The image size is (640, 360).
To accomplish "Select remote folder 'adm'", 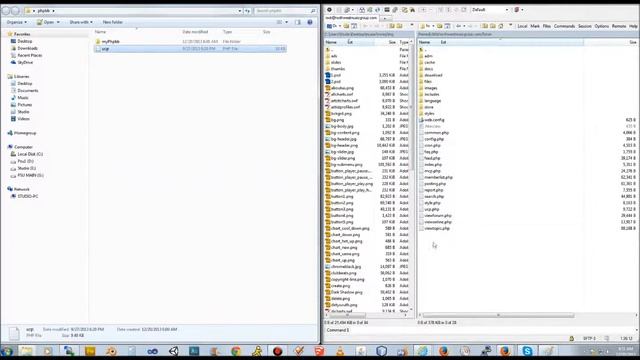I will coord(428,56).
